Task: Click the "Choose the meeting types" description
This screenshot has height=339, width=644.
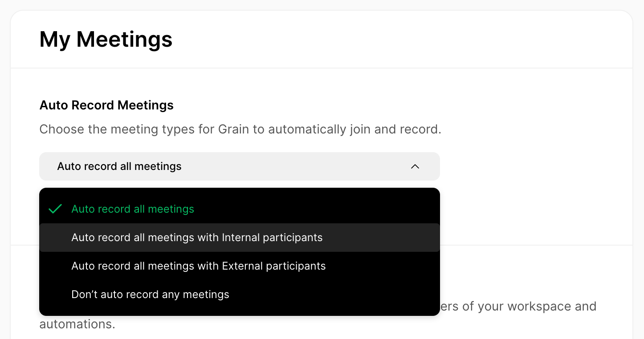Action: tap(240, 129)
